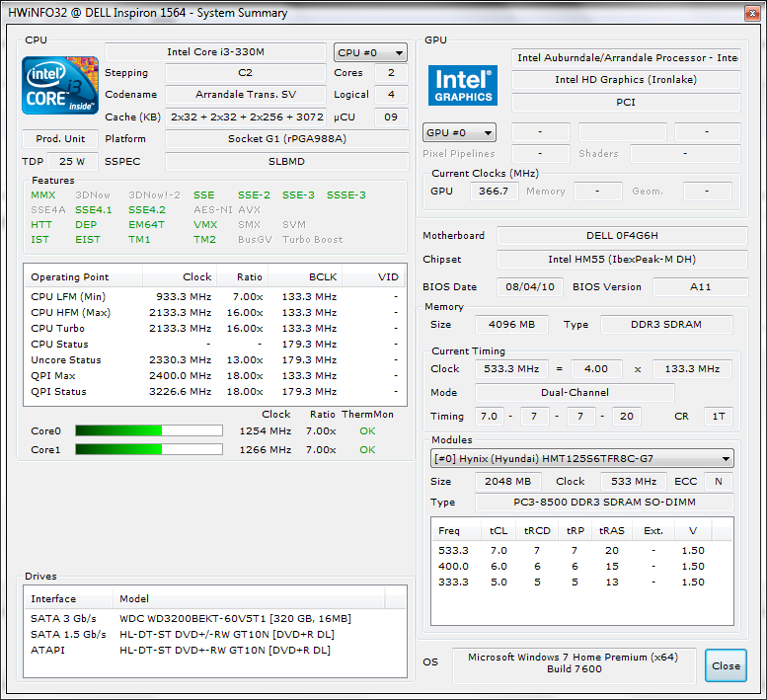
Task: Close the window with the red X button
Action: pyautogui.click(x=752, y=13)
